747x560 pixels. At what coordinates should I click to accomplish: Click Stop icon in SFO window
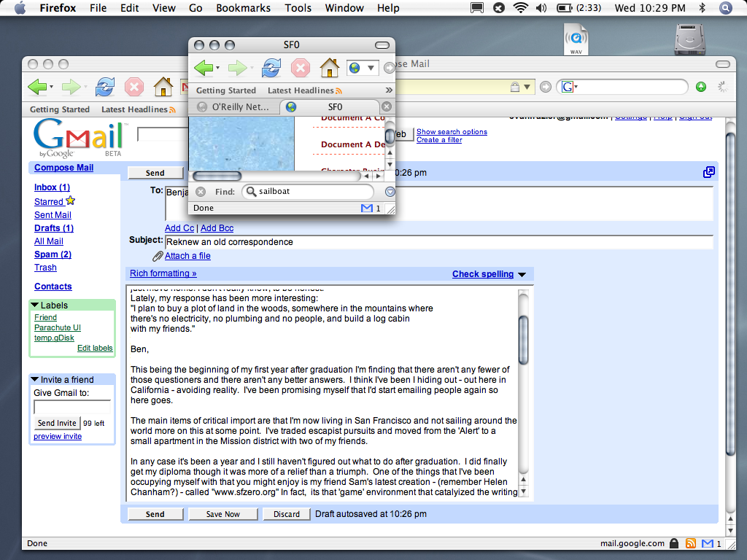[301, 68]
